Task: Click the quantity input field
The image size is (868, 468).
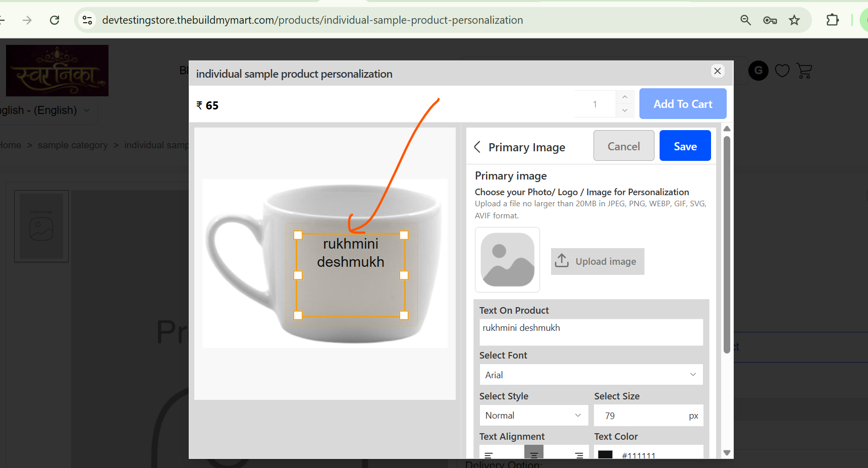Action: coord(595,104)
